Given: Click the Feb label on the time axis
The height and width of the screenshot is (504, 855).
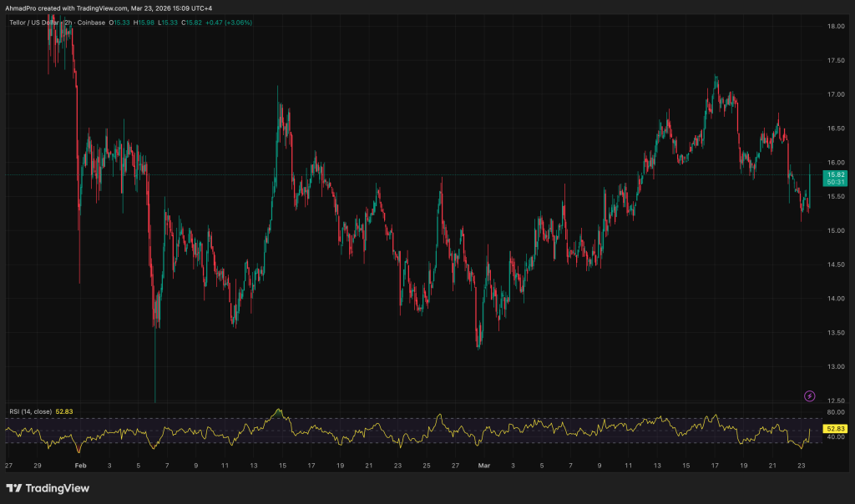Looking at the screenshot, I should (x=81, y=466).
